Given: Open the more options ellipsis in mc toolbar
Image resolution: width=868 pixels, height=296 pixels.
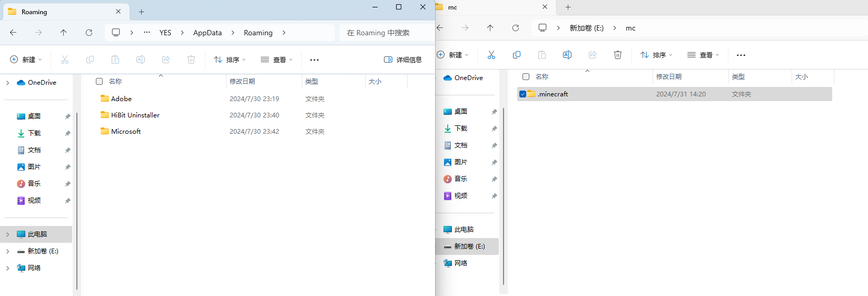Looking at the screenshot, I should tap(741, 55).
